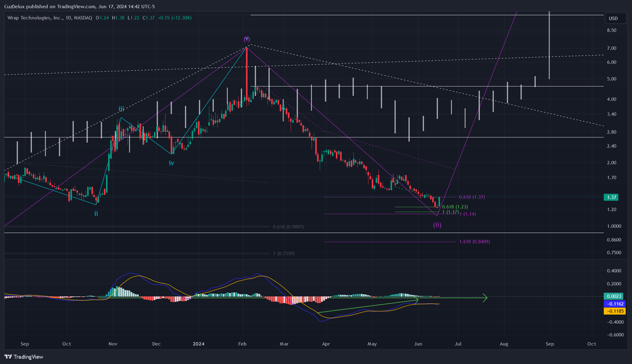
Task: Click the +0.15 (+12.30%) change value
Action: (175, 18)
